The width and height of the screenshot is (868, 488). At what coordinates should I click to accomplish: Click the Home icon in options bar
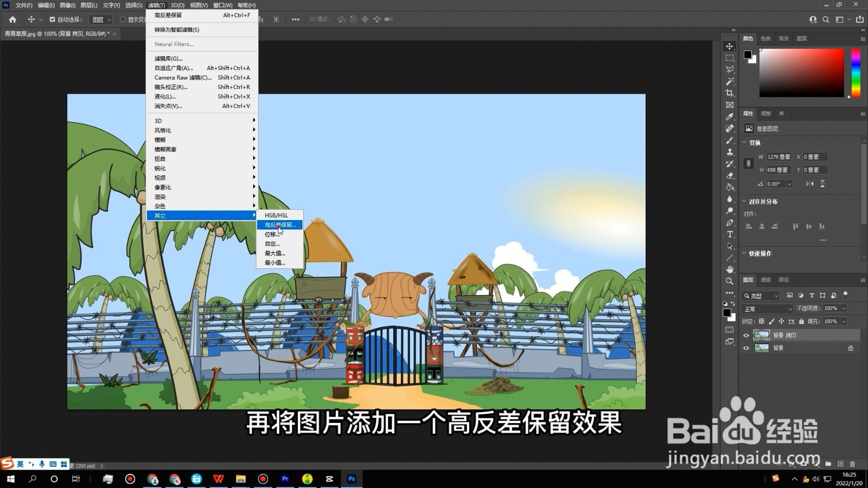12,20
